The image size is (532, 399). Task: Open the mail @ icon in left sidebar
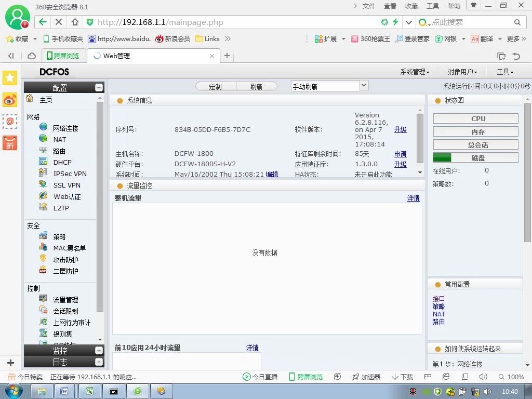(x=10, y=121)
